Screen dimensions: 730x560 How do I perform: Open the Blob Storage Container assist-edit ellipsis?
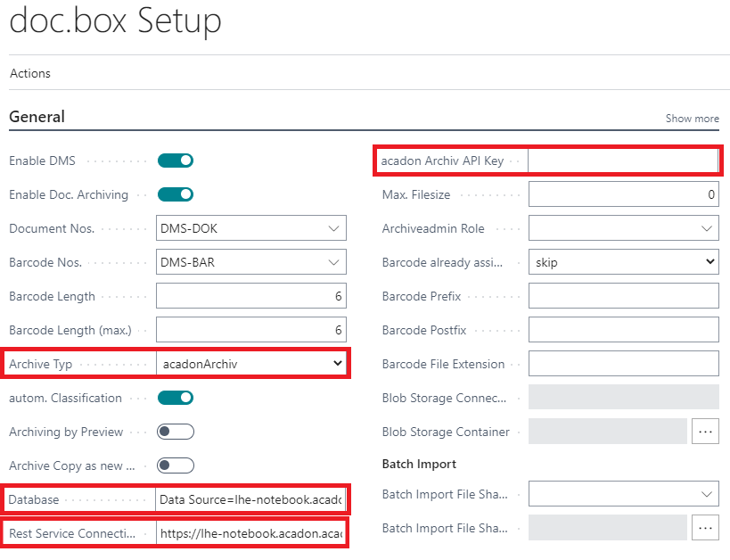[x=706, y=431]
